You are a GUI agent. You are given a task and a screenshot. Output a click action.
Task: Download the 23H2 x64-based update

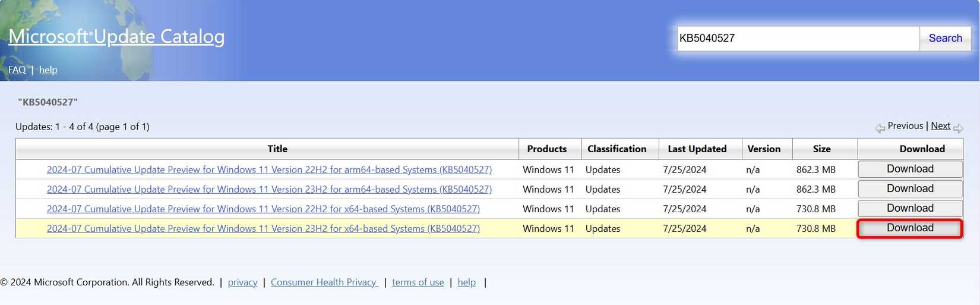coord(909,228)
